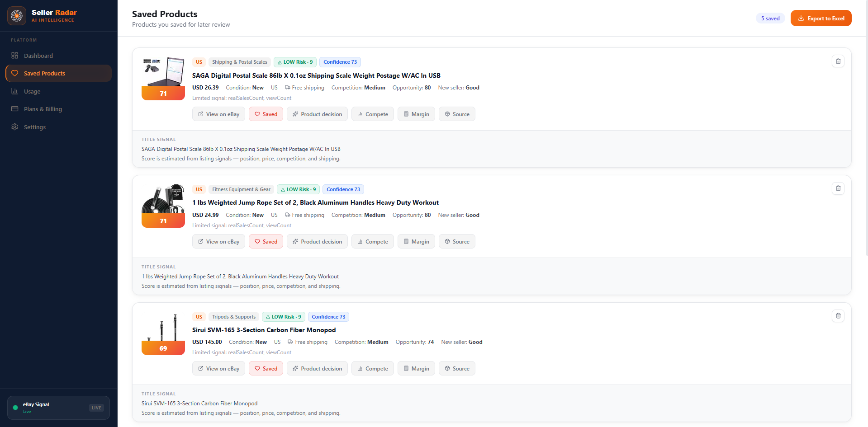Viewport: 868px width, 427px height.
Task: Click the score 69 badge on Sirui Monopod
Action: tap(163, 348)
